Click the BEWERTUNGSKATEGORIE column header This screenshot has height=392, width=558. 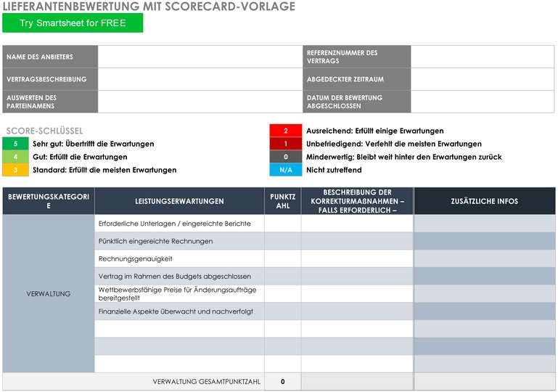pos(49,201)
